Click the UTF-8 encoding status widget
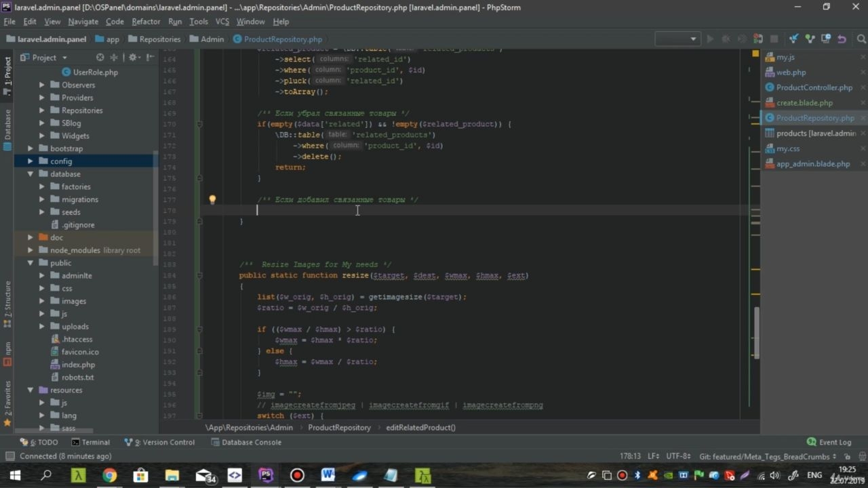The width and height of the screenshot is (868, 488). click(x=678, y=456)
